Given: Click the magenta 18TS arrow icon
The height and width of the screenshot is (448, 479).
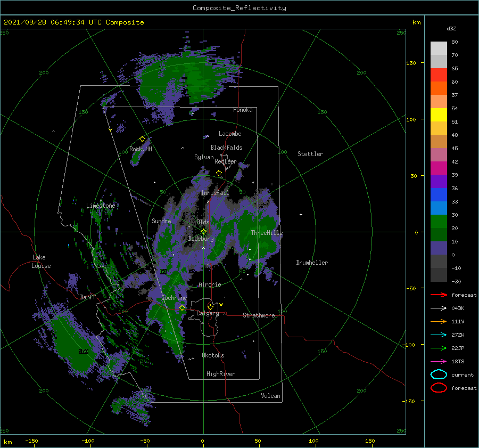Looking at the screenshot, I should pos(439,362).
